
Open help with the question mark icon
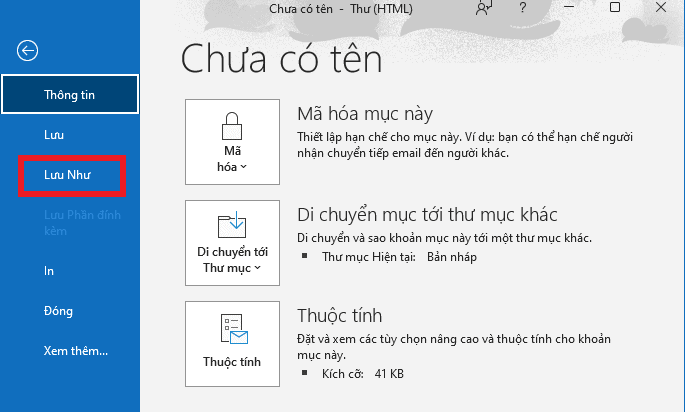[x=522, y=7]
